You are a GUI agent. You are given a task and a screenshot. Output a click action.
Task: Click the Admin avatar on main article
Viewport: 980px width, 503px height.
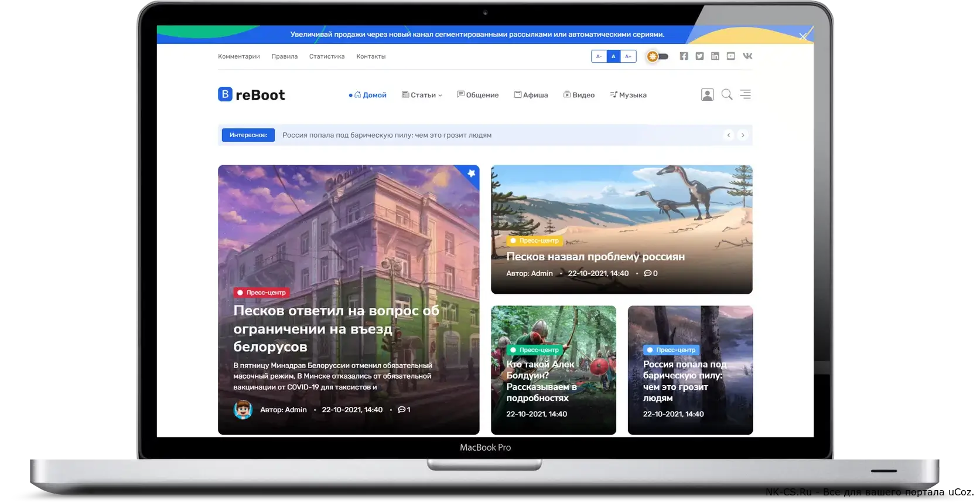coord(243,409)
